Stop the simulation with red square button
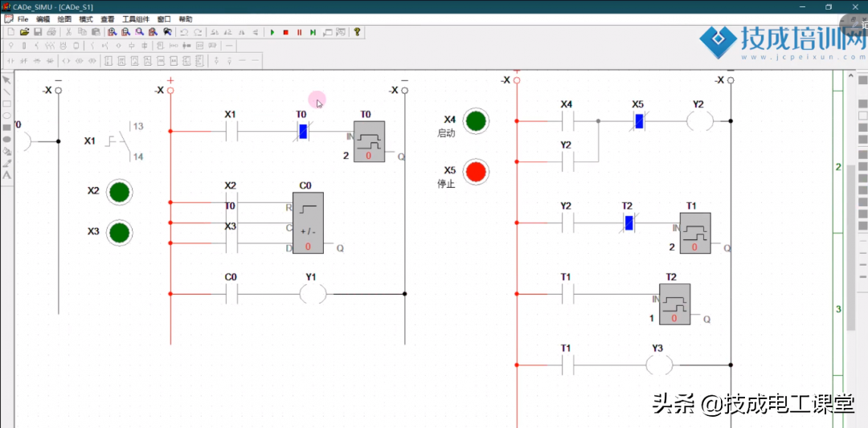Viewport: 868px width, 428px height. (285, 32)
